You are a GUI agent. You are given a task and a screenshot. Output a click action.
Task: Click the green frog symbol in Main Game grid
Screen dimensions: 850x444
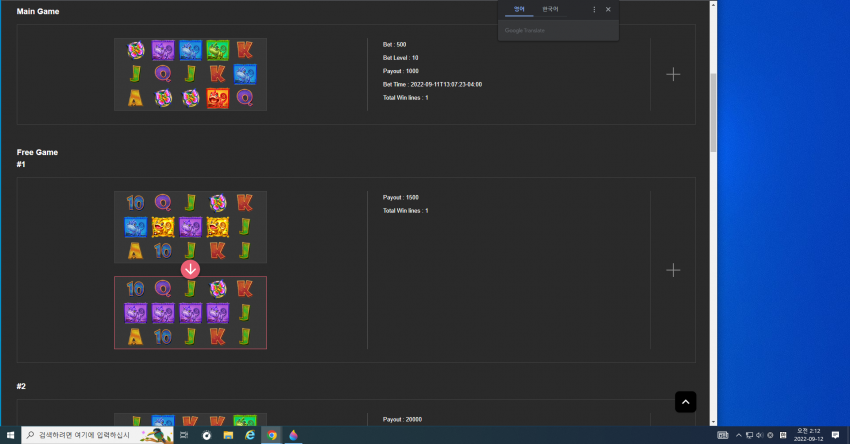point(217,50)
